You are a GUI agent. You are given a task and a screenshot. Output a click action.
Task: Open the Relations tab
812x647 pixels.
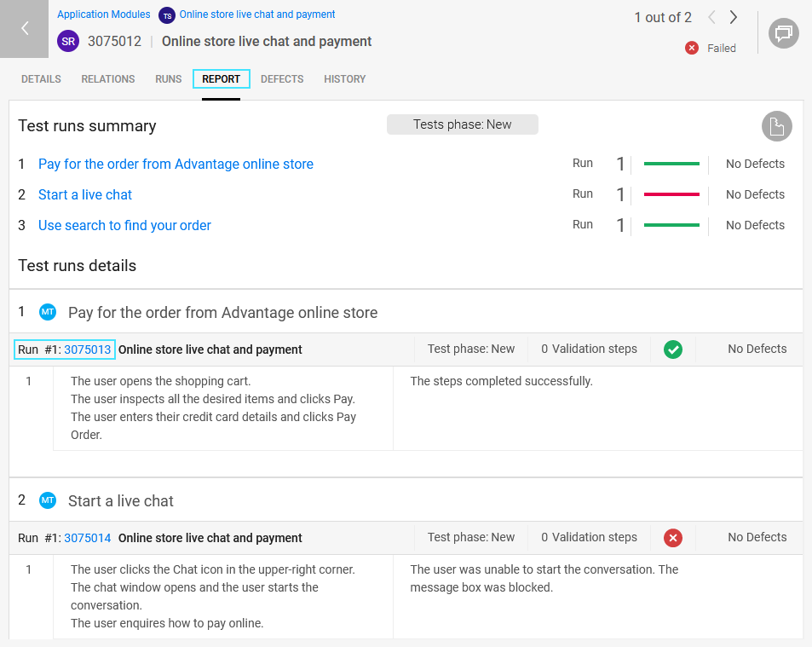pos(108,79)
